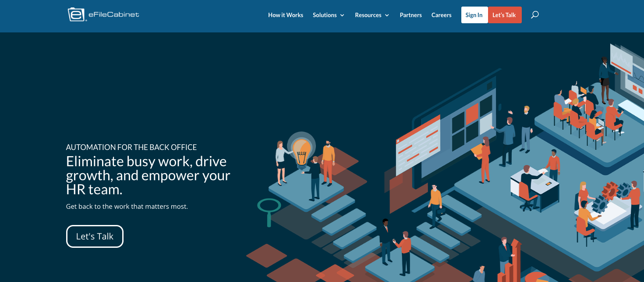Click the outlined Let's Talk hero button
This screenshot has height=282, width=644.
click(x=95, y=236)
